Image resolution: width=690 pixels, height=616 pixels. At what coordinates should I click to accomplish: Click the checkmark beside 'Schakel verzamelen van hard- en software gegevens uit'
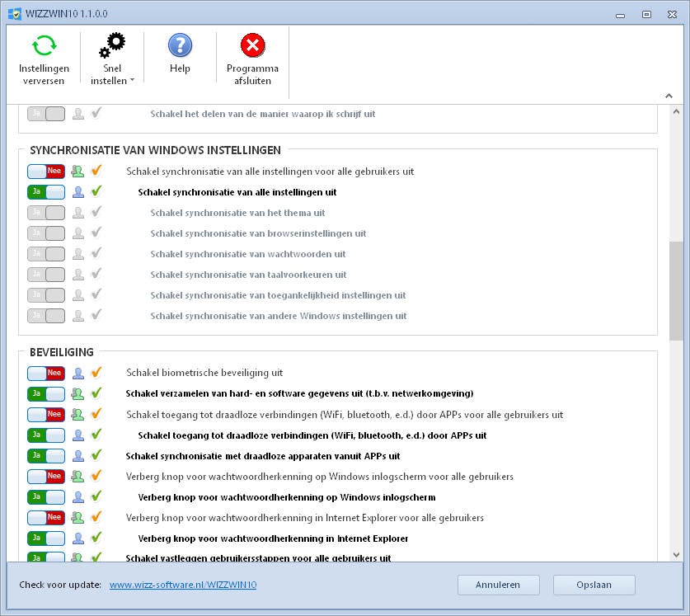tap(96, 393)
